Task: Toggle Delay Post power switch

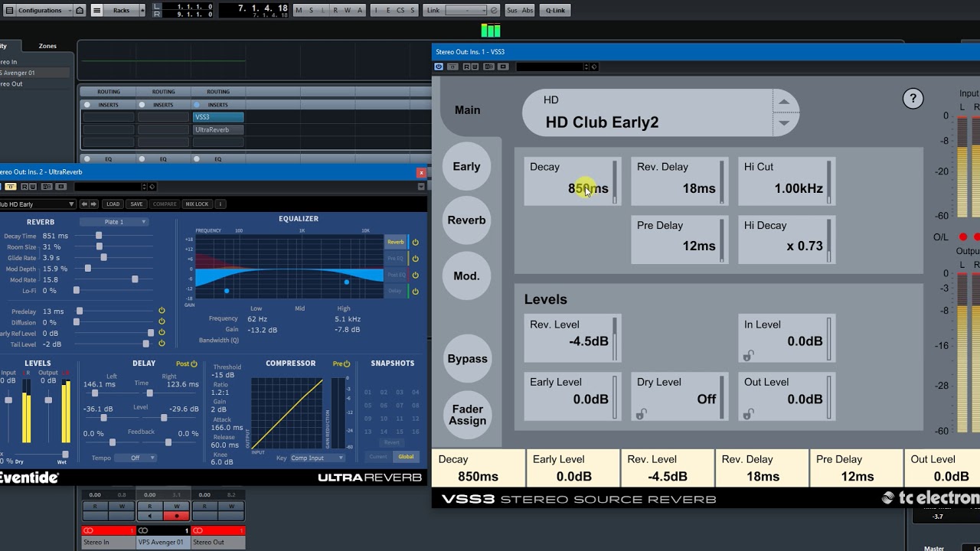Action: 194,364
